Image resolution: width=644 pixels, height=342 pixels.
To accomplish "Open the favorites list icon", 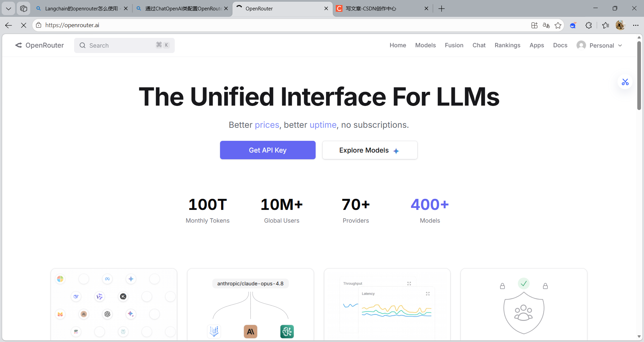I will pos(605,25).
